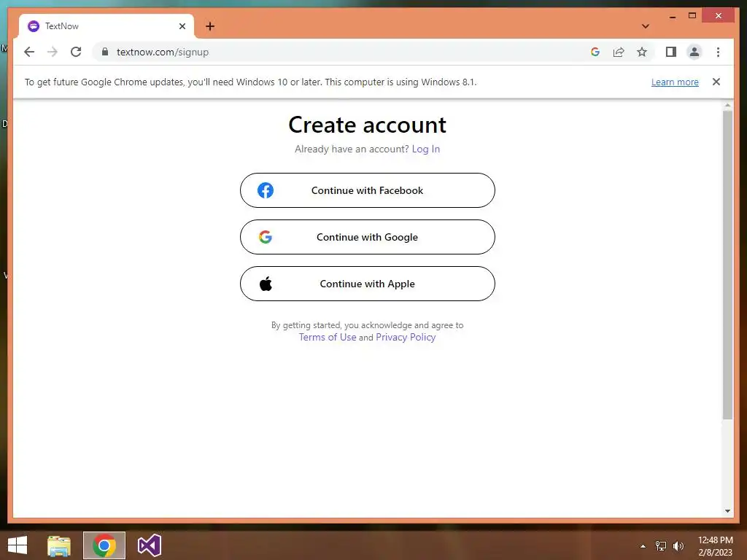Reload the TextNow signup page

pos(76,52)
